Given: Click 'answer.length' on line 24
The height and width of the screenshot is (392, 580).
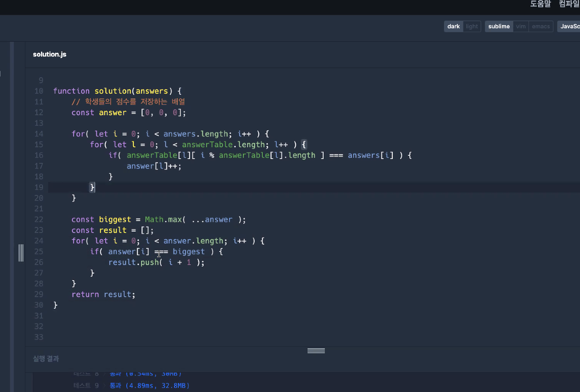Looking at the screenshot, I should pyautogui.click(x=193, y=241).
